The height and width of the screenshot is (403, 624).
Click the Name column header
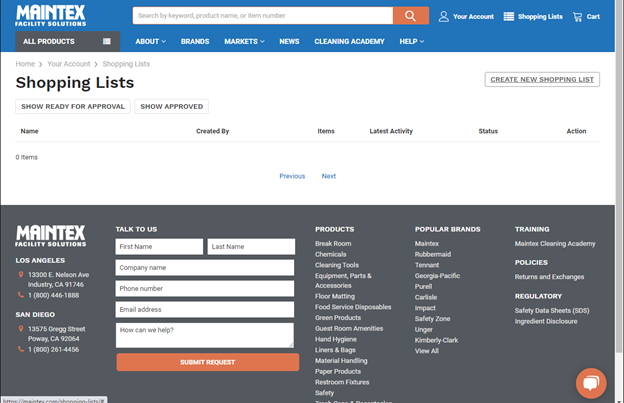(x=29, y=131)
